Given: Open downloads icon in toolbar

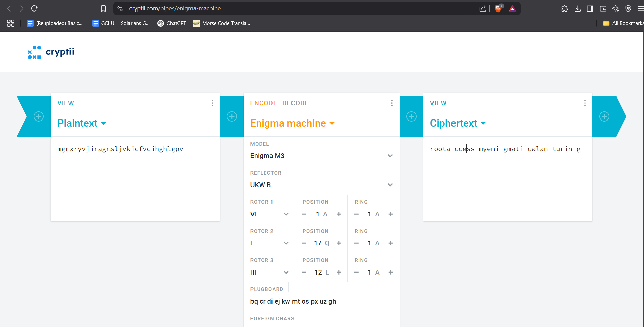Looking at the screenshot, I should [x=578, y=8].
